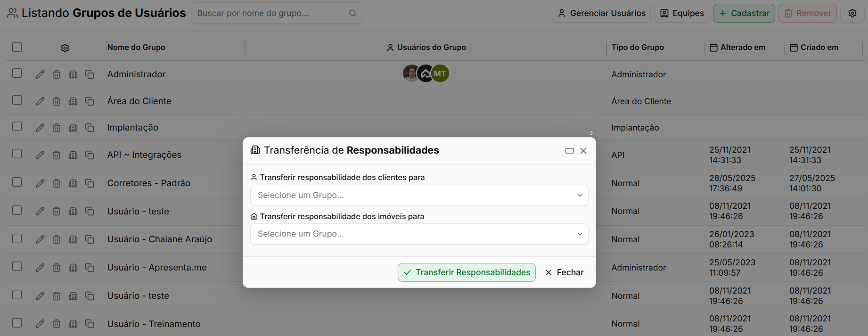Edit the Usuário - Treinamento group
868x336 pixels.
pos(40,324)
